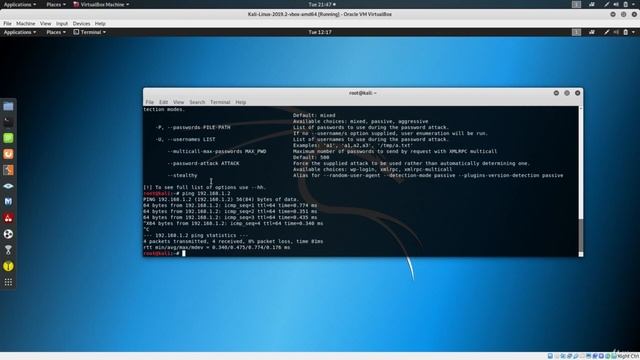The image size is (640, 360).
Task: Open host Places menu dropdown
Action: click(x=56, y=4)
